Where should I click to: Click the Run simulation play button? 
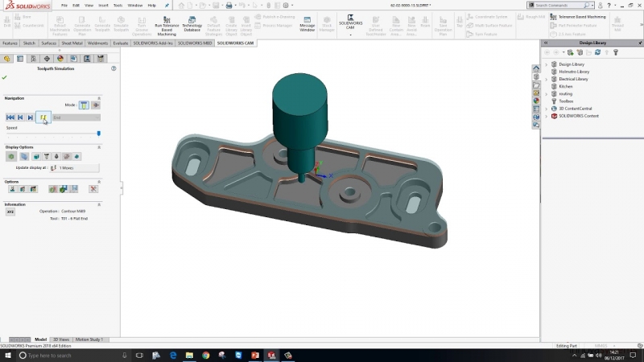pyautogui.click(x=43, y=117)
